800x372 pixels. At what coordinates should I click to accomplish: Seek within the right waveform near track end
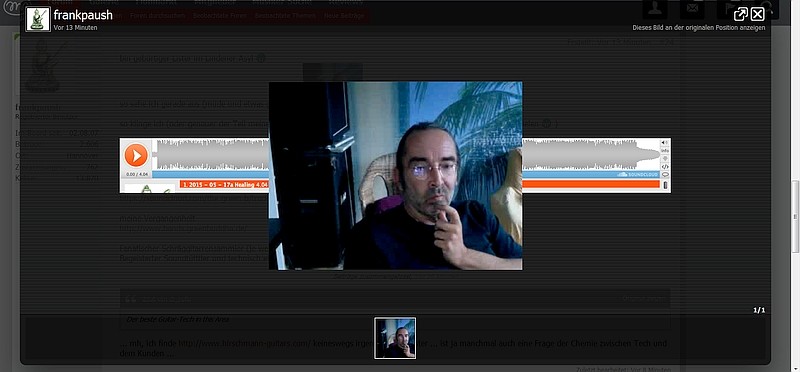(x=591, y=154)
